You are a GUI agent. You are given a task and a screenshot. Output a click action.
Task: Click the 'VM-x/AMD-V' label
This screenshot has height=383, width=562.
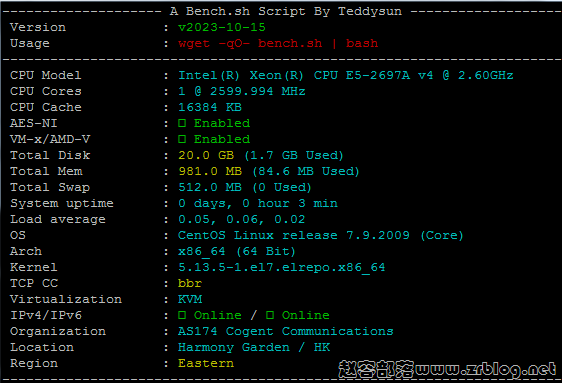click(x=50, y=139)
